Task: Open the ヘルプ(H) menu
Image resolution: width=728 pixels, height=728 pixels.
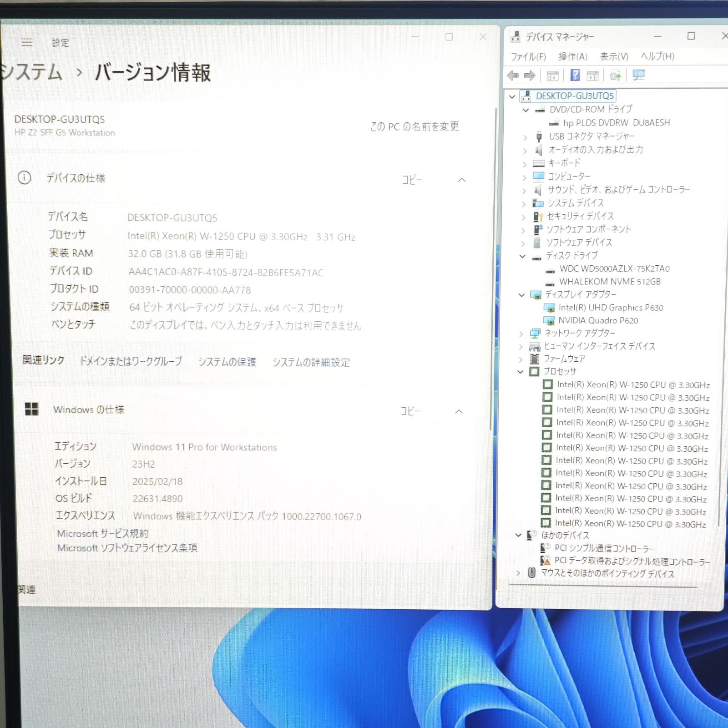Action: pos(657,56)
